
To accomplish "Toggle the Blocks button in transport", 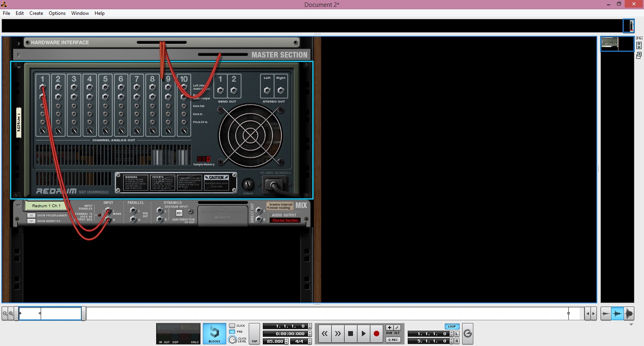I will [x=214, y=334].
